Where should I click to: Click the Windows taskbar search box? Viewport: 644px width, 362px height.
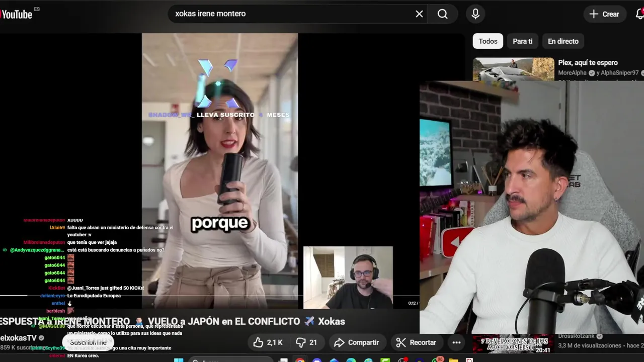pyautogui.click(x=231, y=360)
